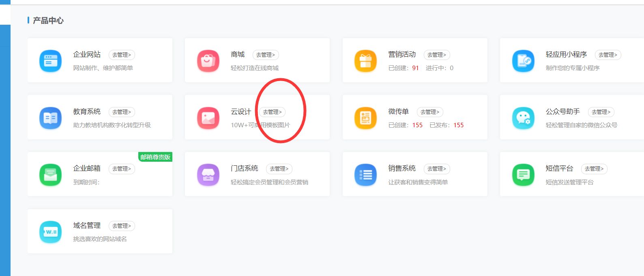Image resolution: width=644 pixels, height=276 pixels.
Task: Click 去管理 button for 公众号助手
Action: tap(601, 112)
